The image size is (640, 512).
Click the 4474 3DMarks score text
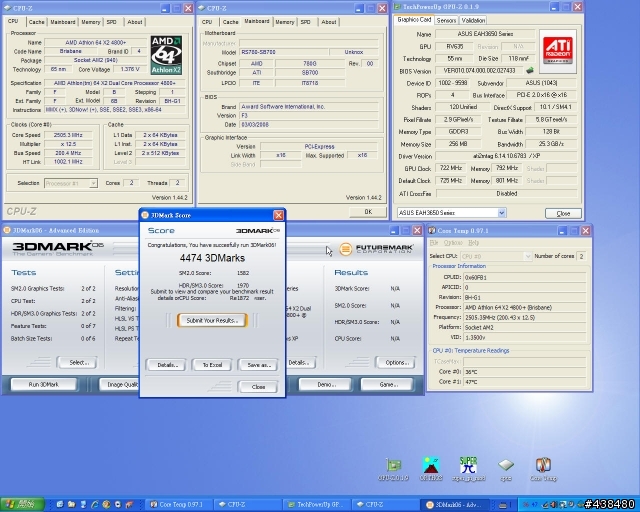212,258
